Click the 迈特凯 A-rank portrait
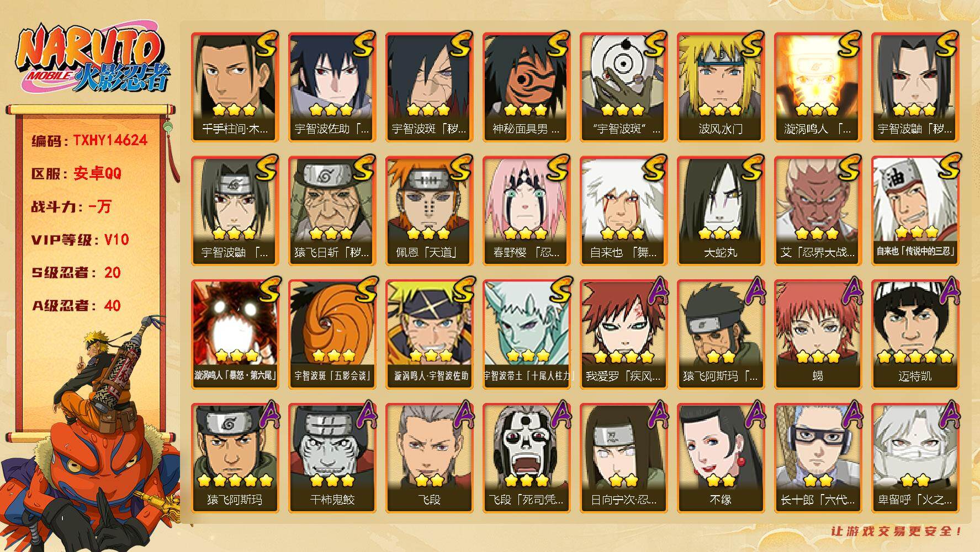 (x=914, y=334)
